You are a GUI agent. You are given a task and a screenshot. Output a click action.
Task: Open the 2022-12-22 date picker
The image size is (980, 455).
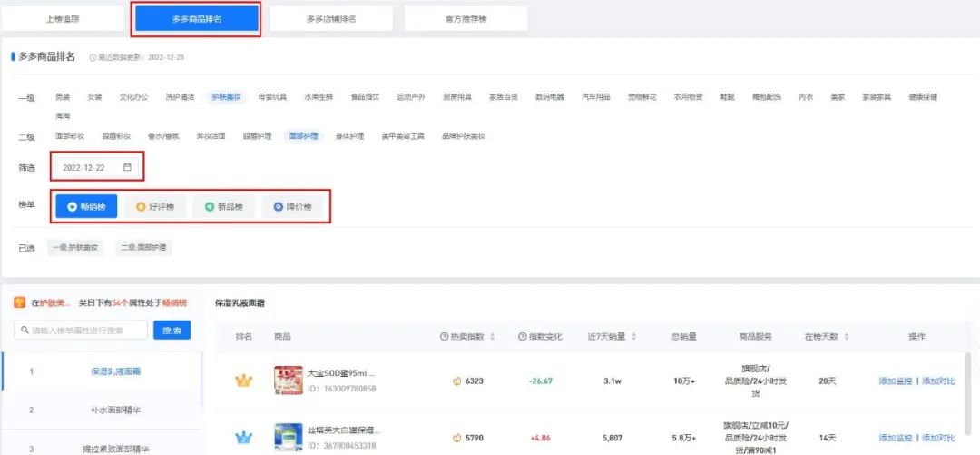97,168
